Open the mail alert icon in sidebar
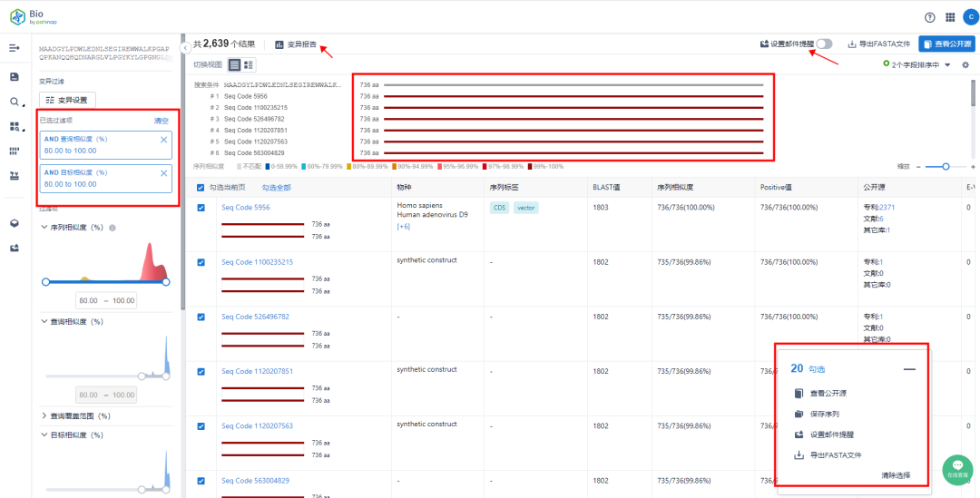Screen dimensions: 980x498 pos(15,248)
